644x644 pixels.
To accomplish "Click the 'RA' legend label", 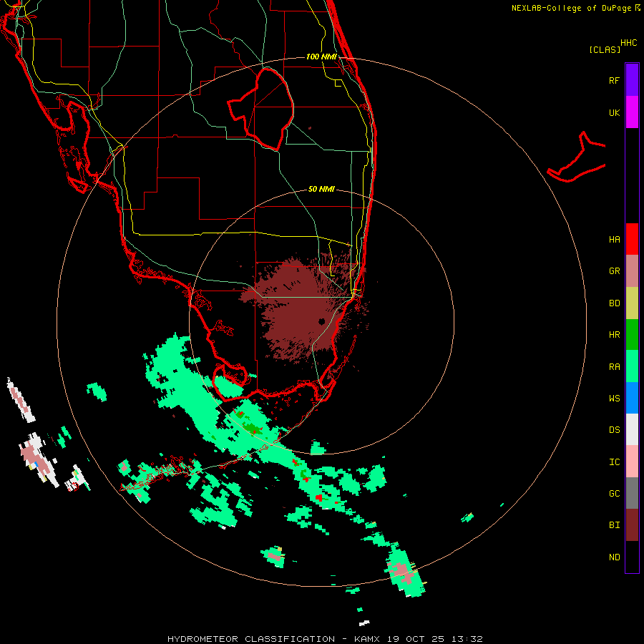I will 614,367.
